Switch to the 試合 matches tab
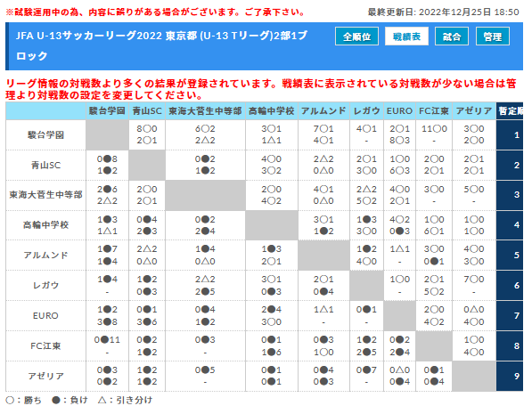Screen dimensions: 532x406 tap(452, 37)
